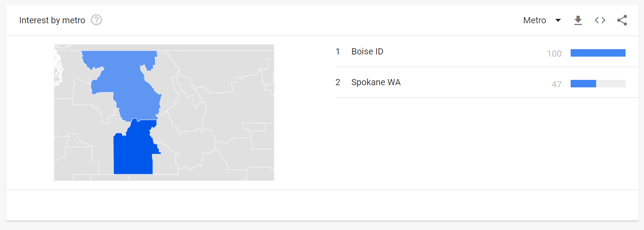644x230 pixels.
Task: Click the share icon
Action: click(622, 20)
